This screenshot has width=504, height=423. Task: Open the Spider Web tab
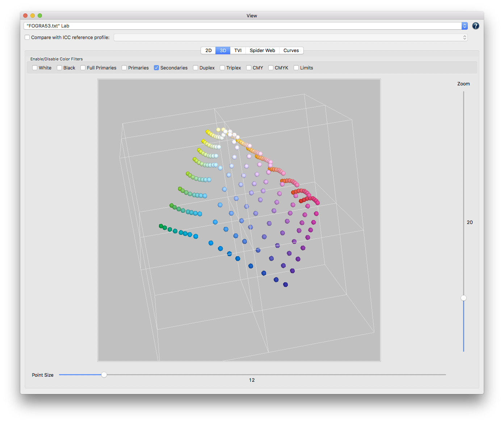[x=262, y=51]
